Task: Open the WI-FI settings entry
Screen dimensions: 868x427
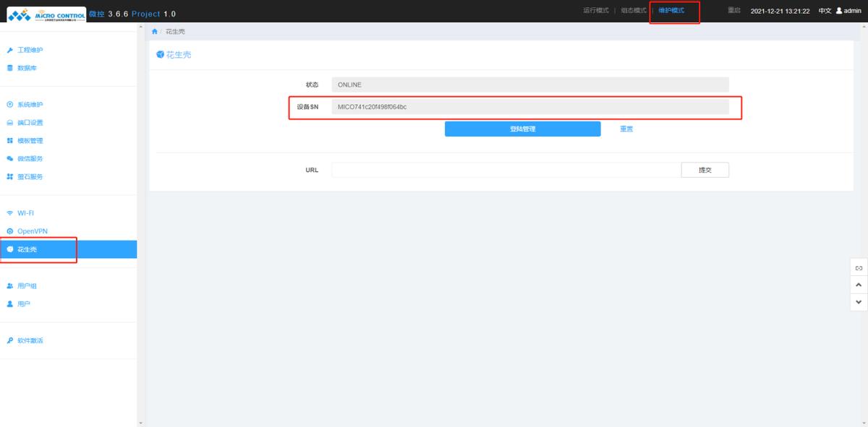Action: pos(25,213)
